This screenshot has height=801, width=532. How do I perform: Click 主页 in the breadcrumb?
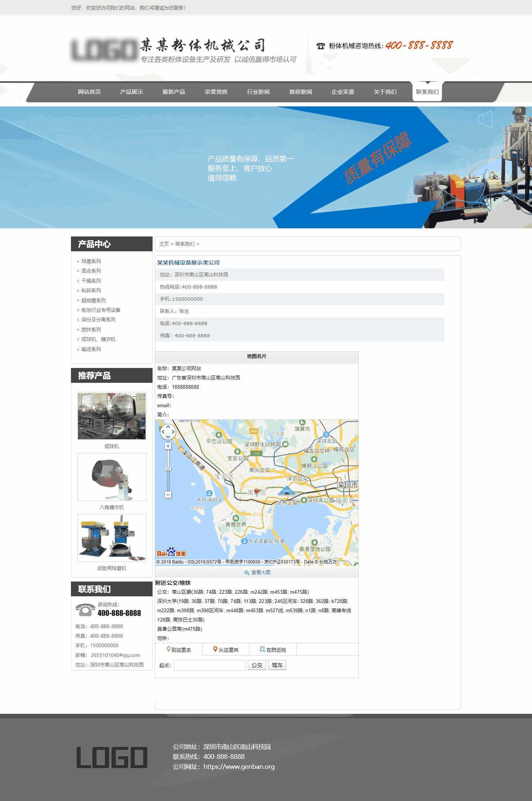click(x=164, y=244)
